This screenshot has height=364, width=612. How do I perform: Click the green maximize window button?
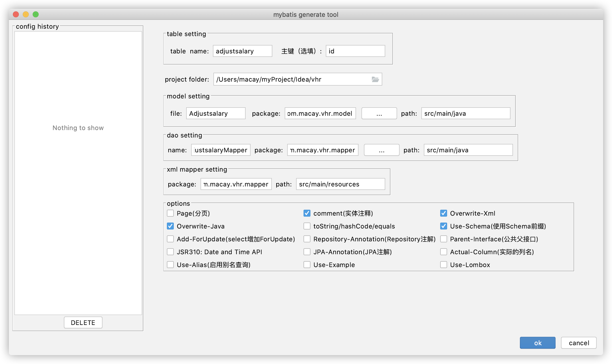click(36, 14)
